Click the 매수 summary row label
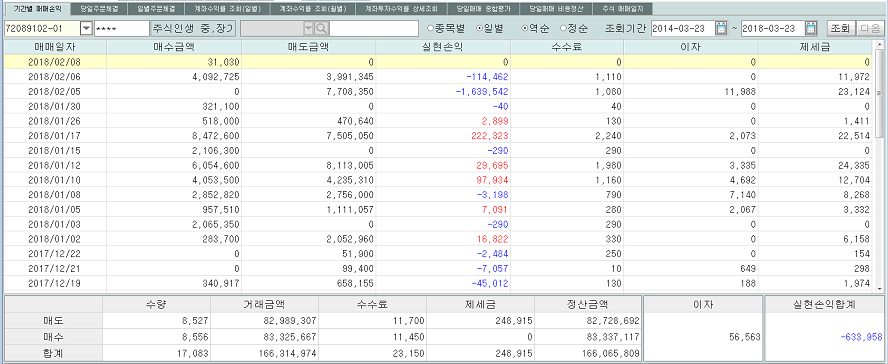The image size is (888, 364). [x=53, y=337]
